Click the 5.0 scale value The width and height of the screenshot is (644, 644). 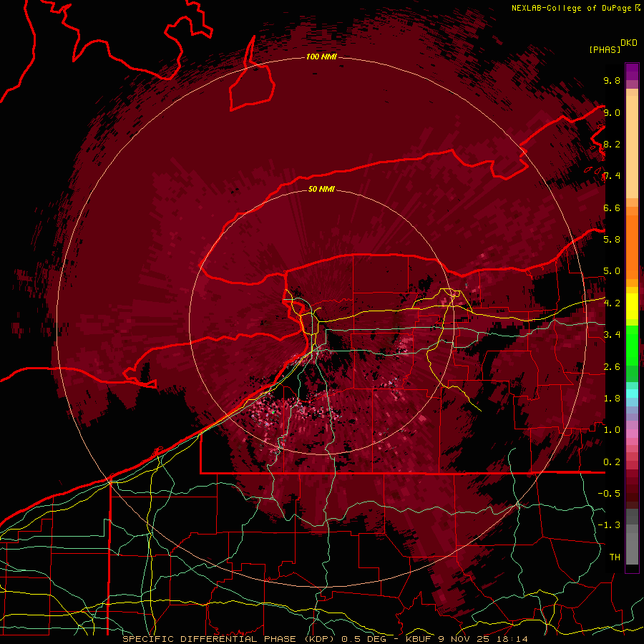[x=612, y=271]
